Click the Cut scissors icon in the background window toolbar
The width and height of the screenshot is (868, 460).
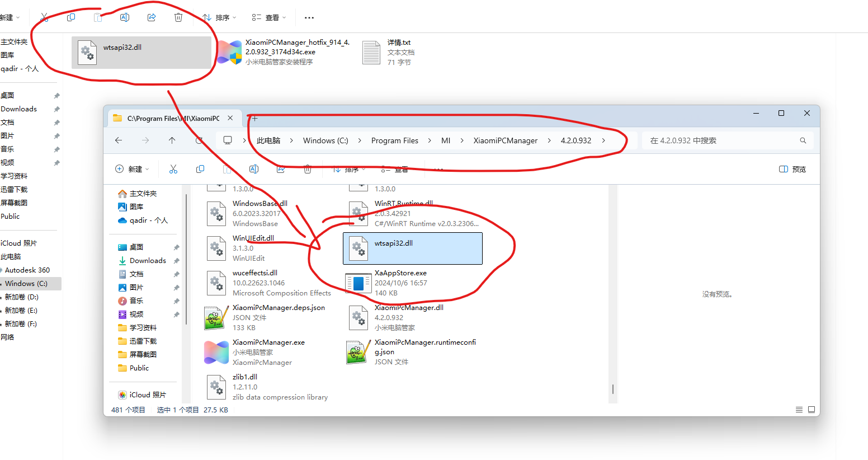pyautogui.click(x=44, y=17)
